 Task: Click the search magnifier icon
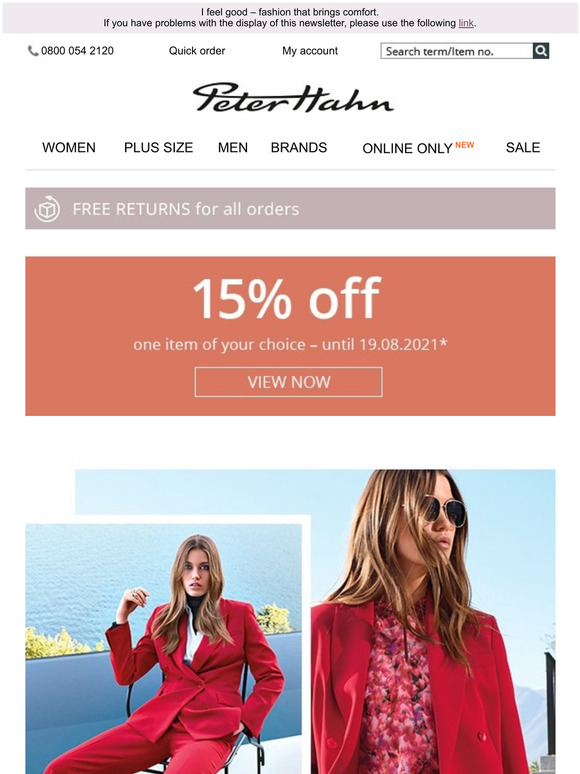pyautogui.click(x=541, y=51)
